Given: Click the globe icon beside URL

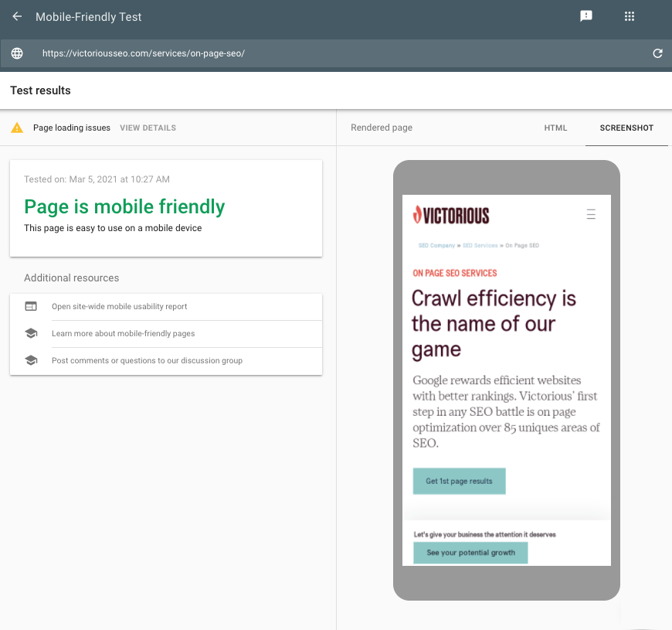Looking at the screenshot, I should 17,53.
